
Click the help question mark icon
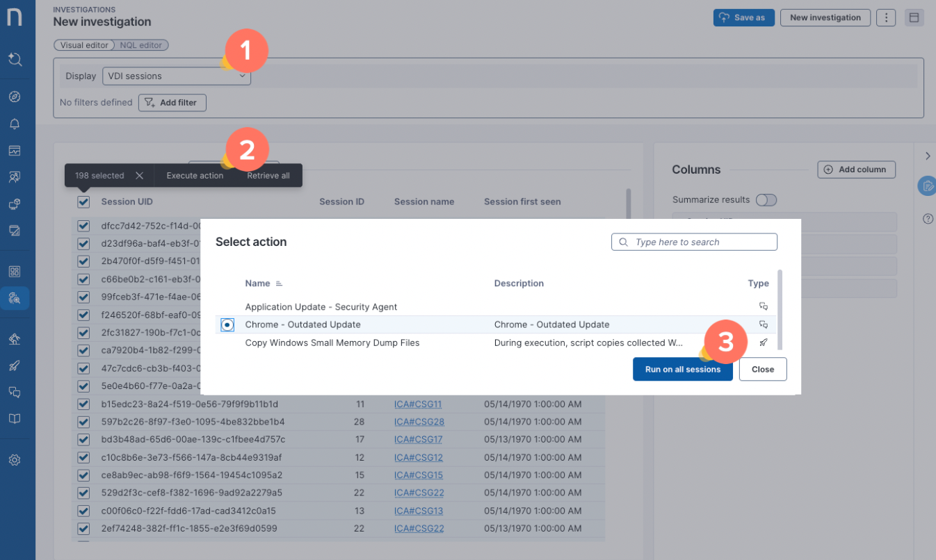928,218
